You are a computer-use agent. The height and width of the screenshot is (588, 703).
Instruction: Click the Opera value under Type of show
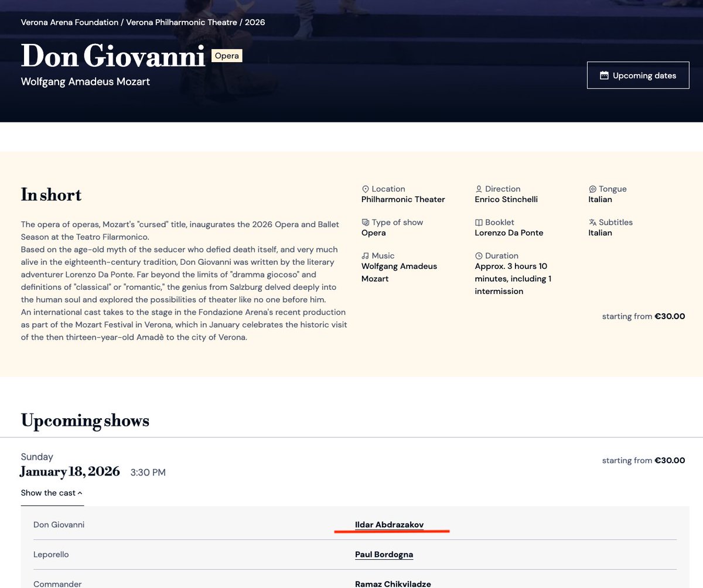(374, 233)
